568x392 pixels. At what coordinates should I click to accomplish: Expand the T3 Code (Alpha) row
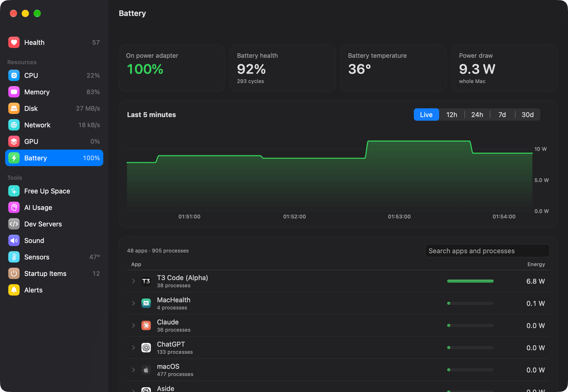[133, 281]
